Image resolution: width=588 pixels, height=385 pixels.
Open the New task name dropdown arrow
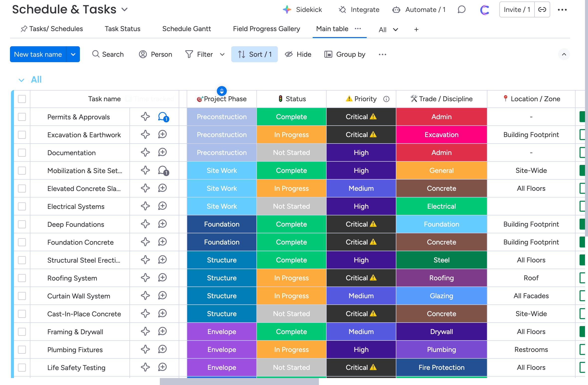coord(73,54)
